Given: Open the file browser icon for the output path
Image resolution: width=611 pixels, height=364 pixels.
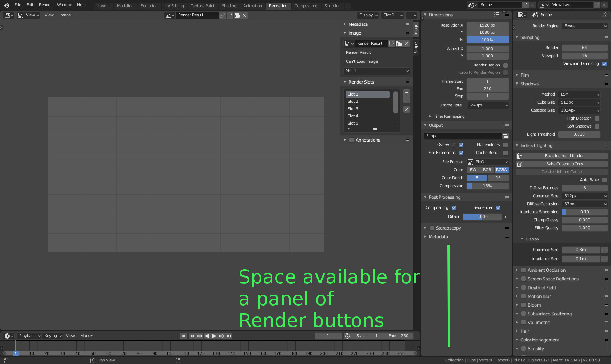Looking at the screenshot, I should 505,136.
